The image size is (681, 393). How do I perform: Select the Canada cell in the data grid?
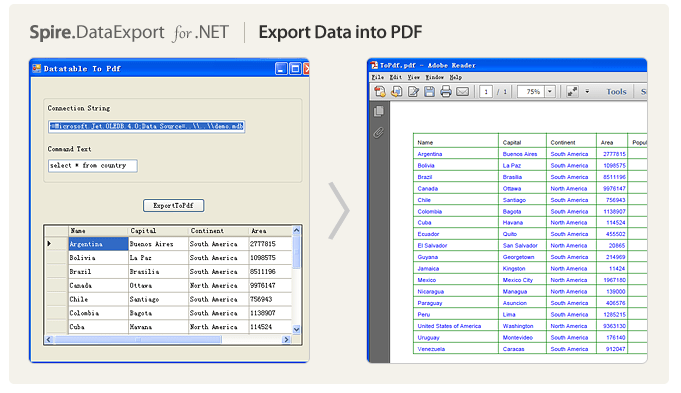coord(98,286)
